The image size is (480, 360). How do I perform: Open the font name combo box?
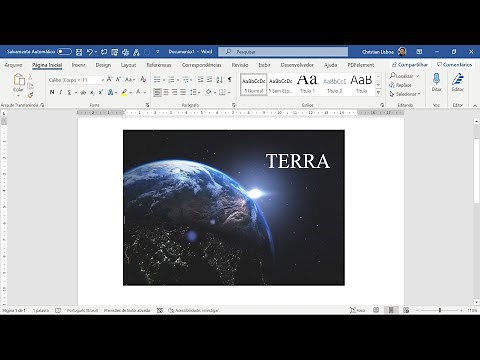(64, 80)
